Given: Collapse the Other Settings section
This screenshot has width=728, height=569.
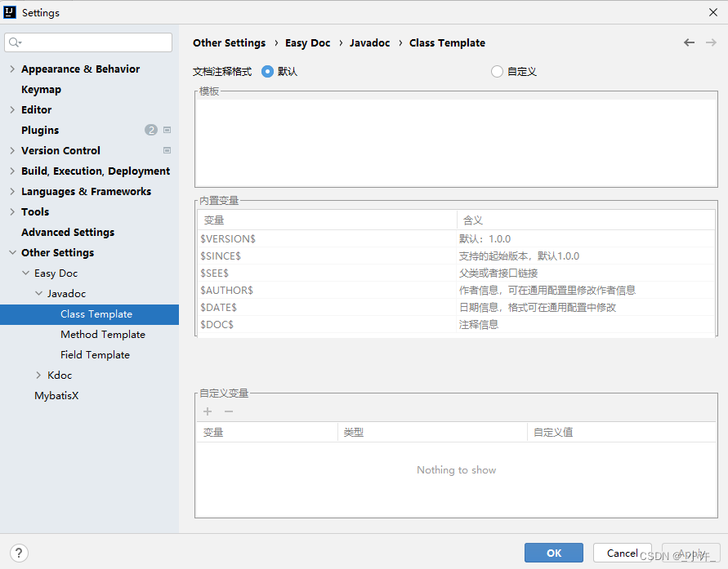Looking at the screenshot, I should [x=11, y=252].
